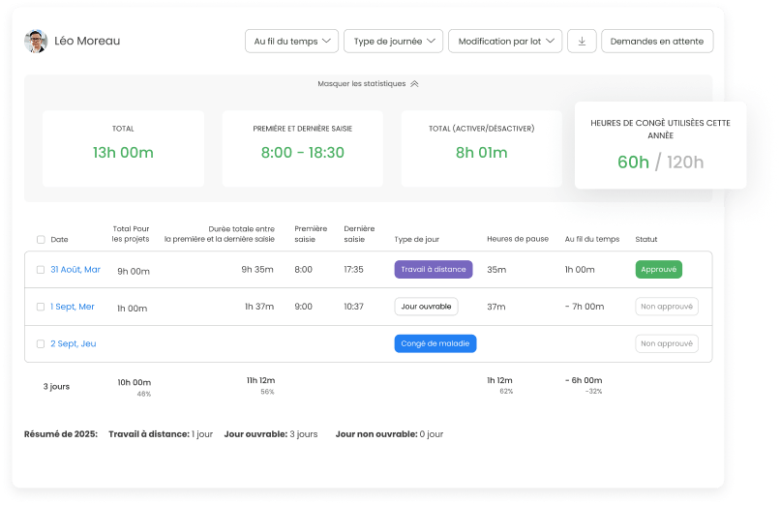Image resolution: width=780 pixels, height=532 pixels.
Task: Collapse statistics using the double chevron icon
Action: 414,84
